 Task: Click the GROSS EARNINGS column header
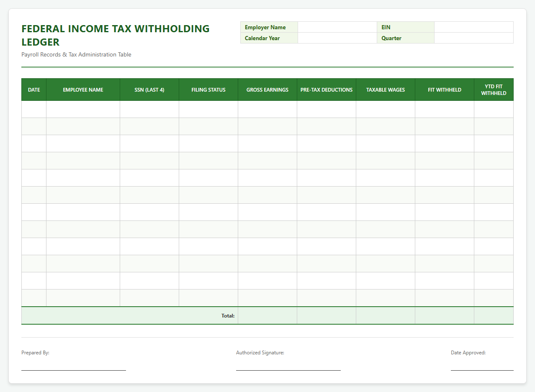click(267, 90)
